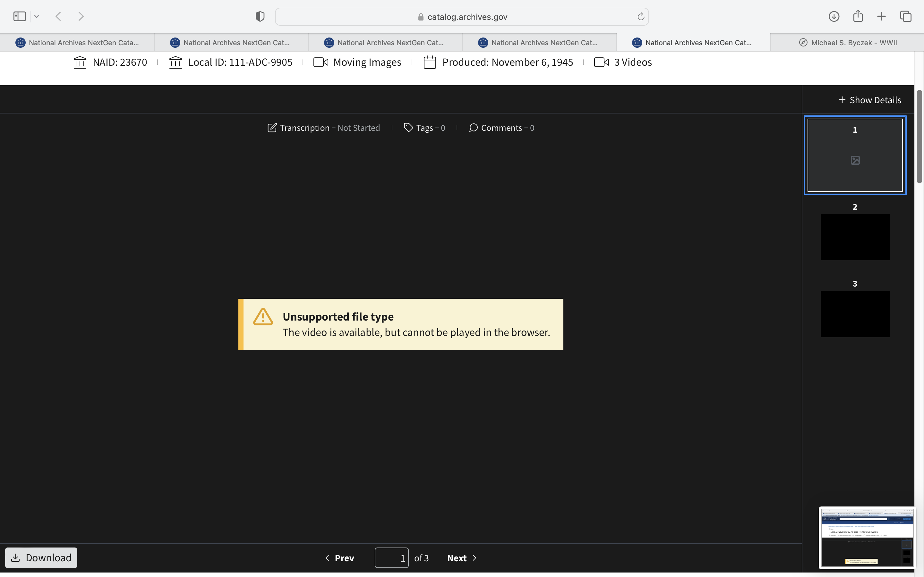
Task: Open the Comments section
Action: 501,128
